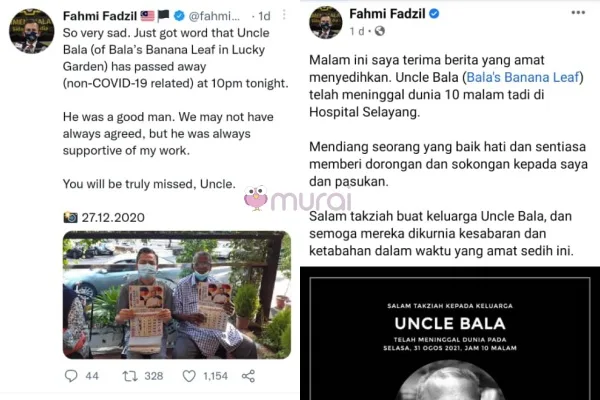This screenshot has height=400, width=600.
Task: Click the Twitter verified badge beside Fahmi Fadzil
Action: (x=179, y=16)
